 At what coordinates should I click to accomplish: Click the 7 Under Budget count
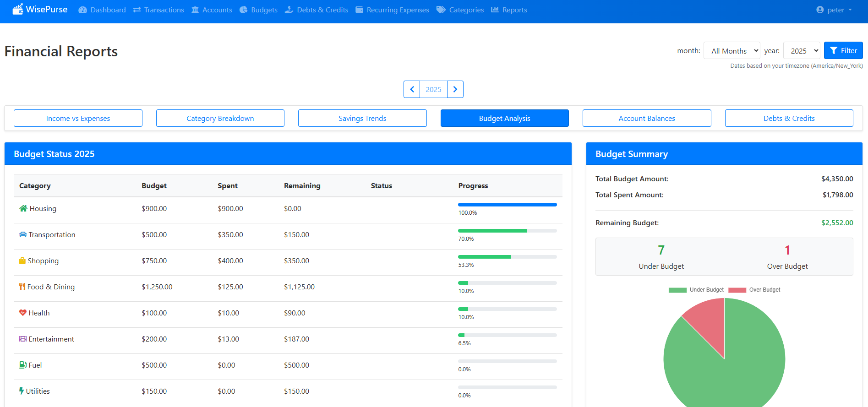(x=661, y=250)
